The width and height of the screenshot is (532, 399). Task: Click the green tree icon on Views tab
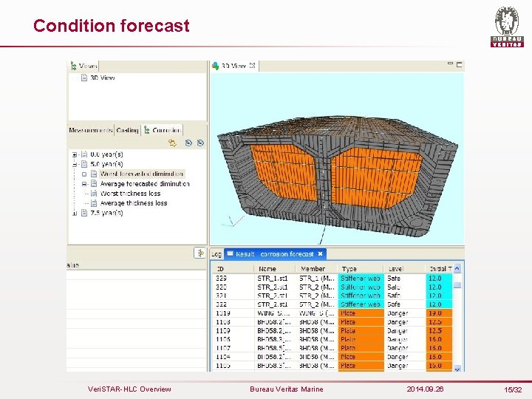[x=73, y=66]
